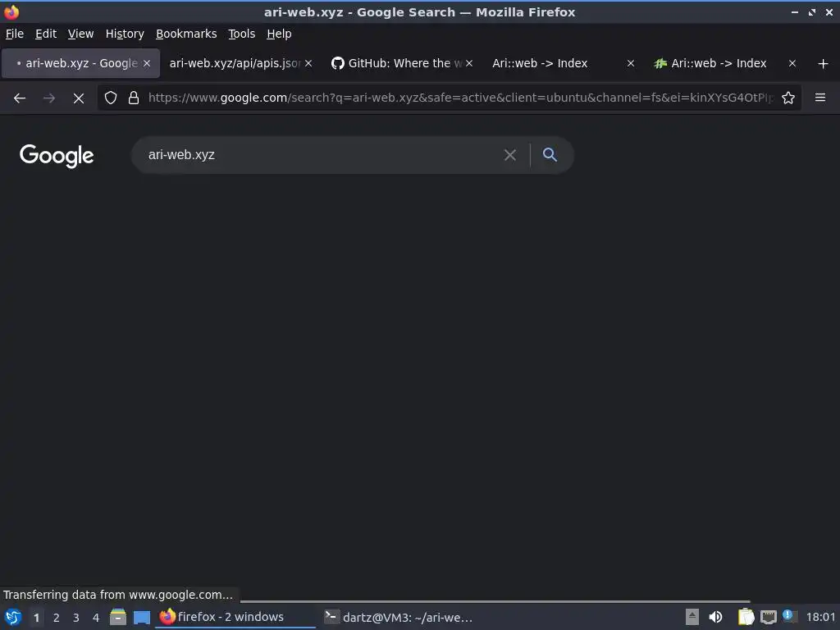Click the Google search input field
This screenshot has width=840, height=630.
(x=322, y=155)
